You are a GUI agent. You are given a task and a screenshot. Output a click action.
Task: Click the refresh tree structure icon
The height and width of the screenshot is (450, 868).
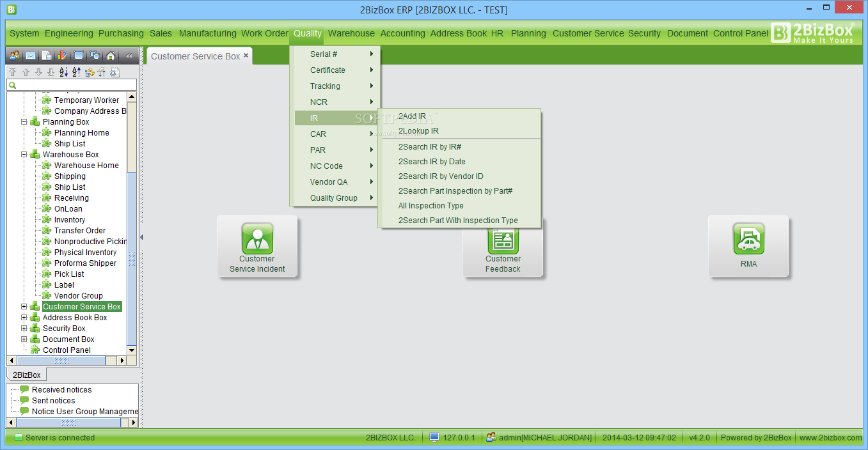coord(89,72)
